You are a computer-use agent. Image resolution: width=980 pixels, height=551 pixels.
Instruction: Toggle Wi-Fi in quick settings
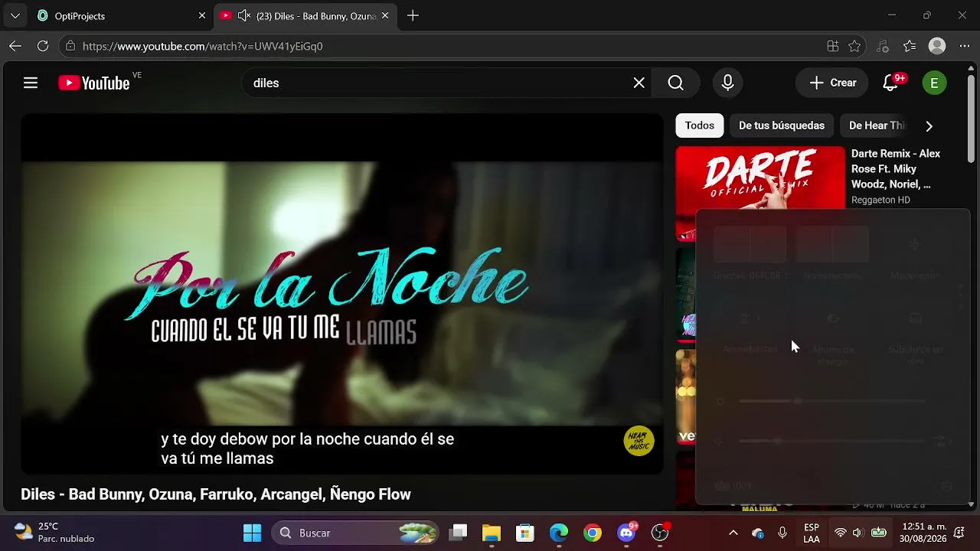(731, 245)
